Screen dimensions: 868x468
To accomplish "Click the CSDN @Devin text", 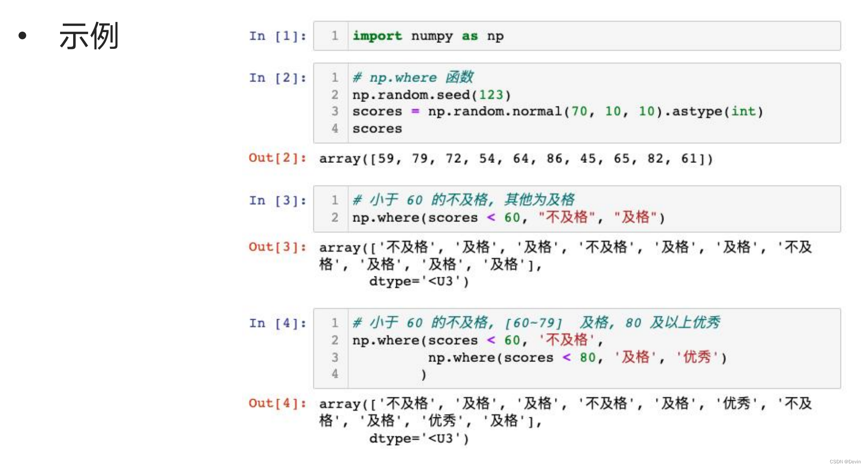I will [845, 461].
